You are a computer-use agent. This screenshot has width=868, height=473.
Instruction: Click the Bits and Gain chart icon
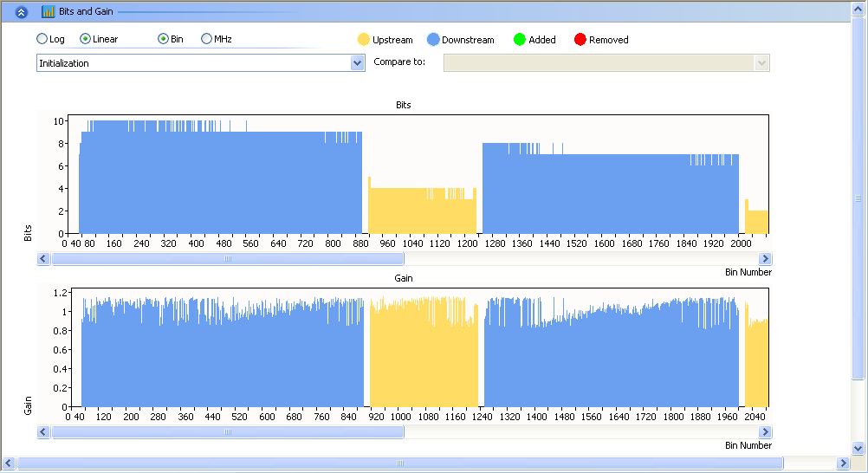pyautogui.click(x=49, y=12)
